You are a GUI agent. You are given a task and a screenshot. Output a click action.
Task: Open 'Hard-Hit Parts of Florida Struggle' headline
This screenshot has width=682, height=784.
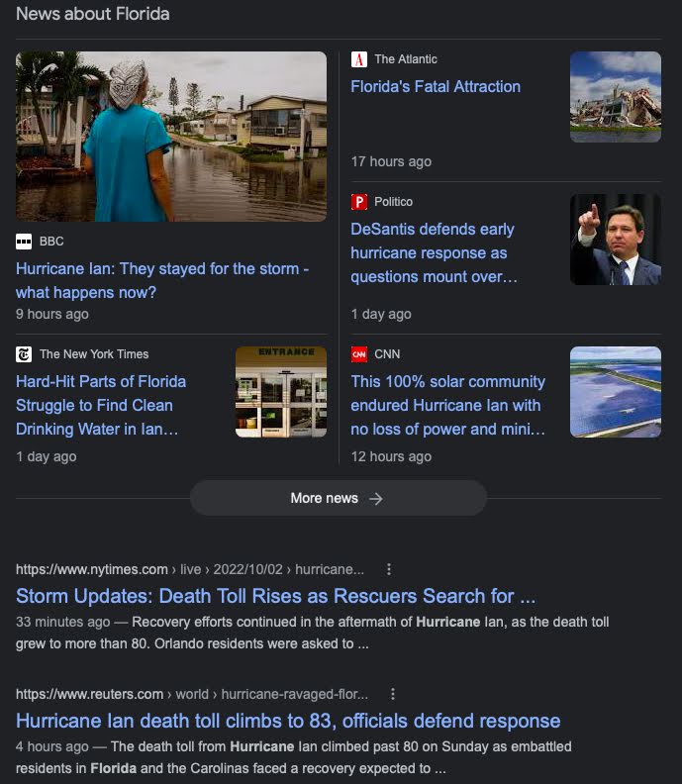[101, 406]
